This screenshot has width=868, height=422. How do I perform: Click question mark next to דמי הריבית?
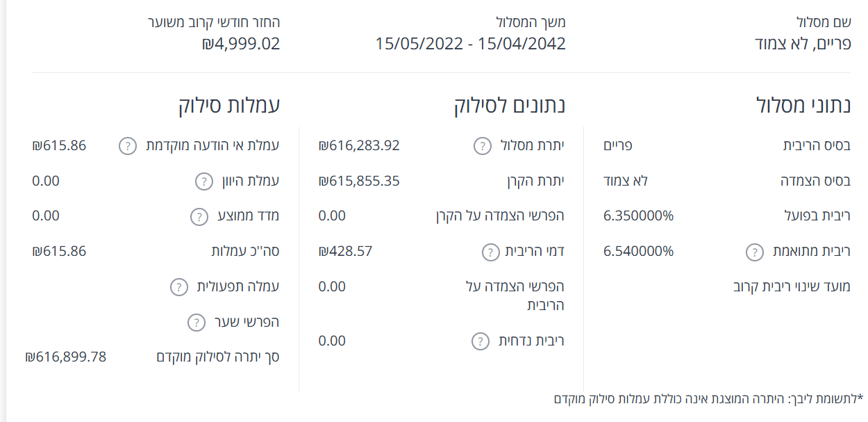click(x=491, y=252)
